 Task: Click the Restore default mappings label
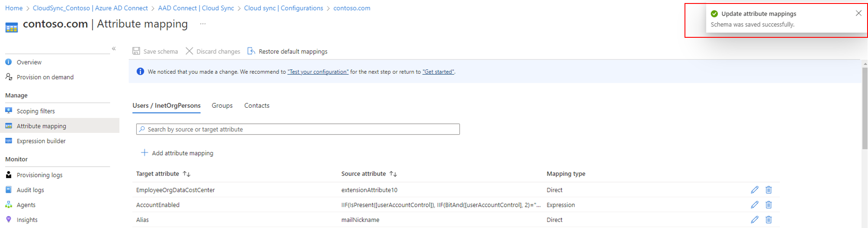click(293, 52)
